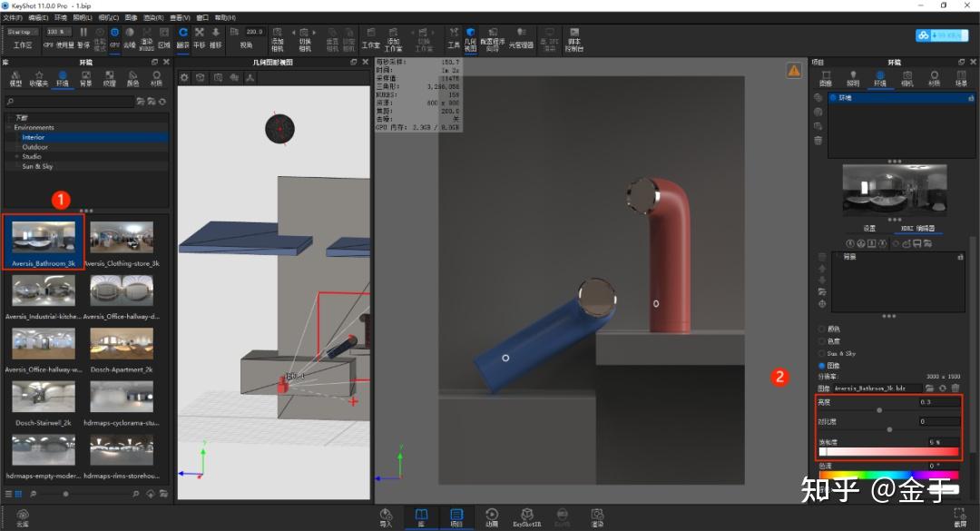980x531 pixels.
Task: Switch to HDRI Editor (HDRI 编辑器) tab
Action: click(x=917, y=229)
